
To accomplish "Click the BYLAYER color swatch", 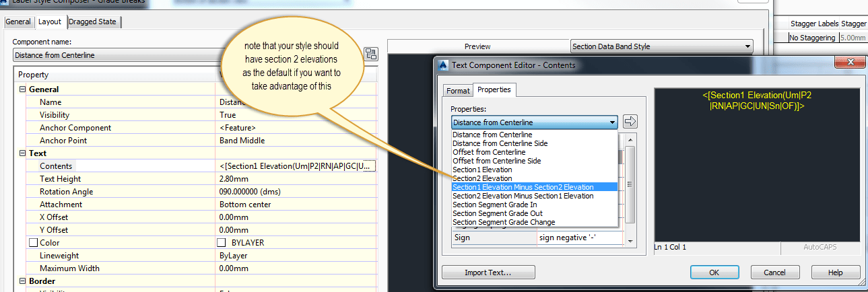I will pyautogui.click(x=221, y=243).
